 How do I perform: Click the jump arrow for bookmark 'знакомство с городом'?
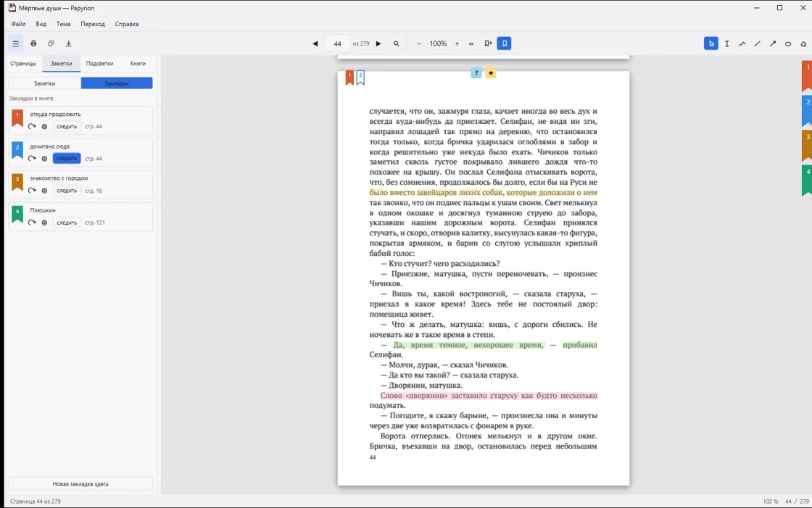point(32,191)
